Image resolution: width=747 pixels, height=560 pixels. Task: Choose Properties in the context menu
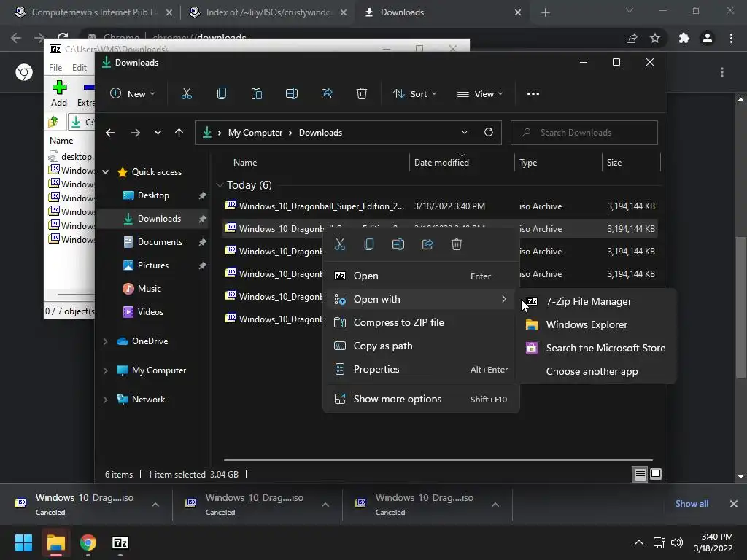pyautogui.click(x=421, y=369)
